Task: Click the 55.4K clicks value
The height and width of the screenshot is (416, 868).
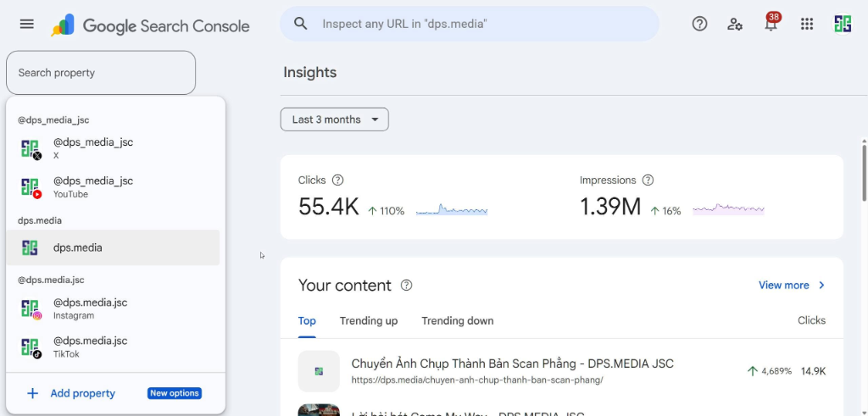Action: tap(328, 208)
